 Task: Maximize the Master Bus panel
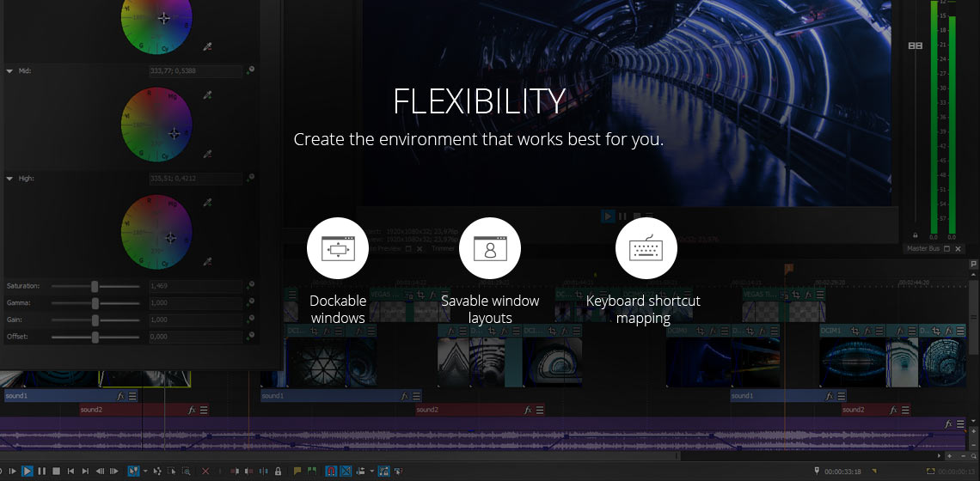946,248
